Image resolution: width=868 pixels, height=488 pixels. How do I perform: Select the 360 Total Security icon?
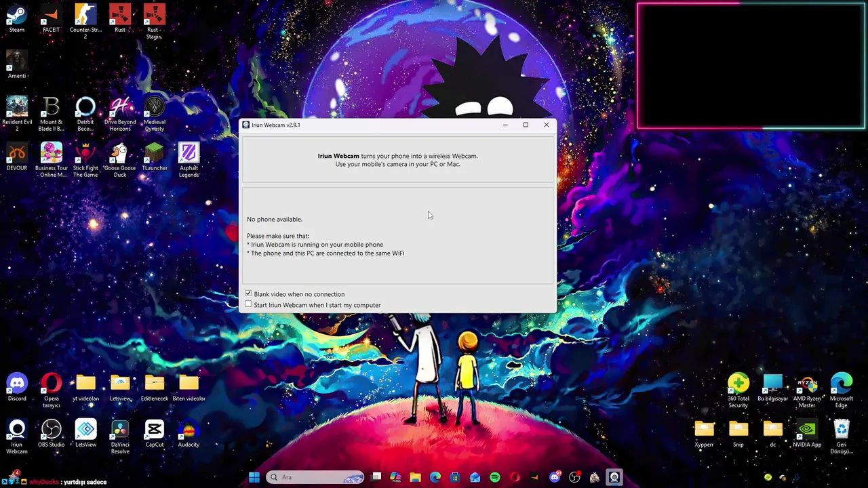tap(738, 390)
